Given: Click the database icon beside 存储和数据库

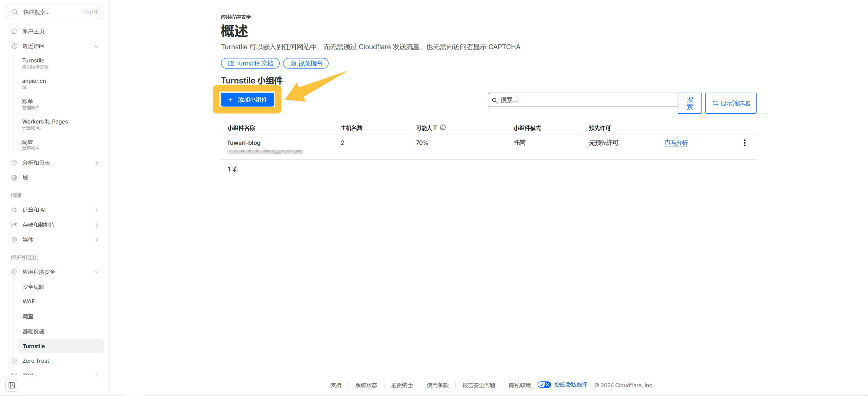Looking at the screenshot, I should 14,225.
